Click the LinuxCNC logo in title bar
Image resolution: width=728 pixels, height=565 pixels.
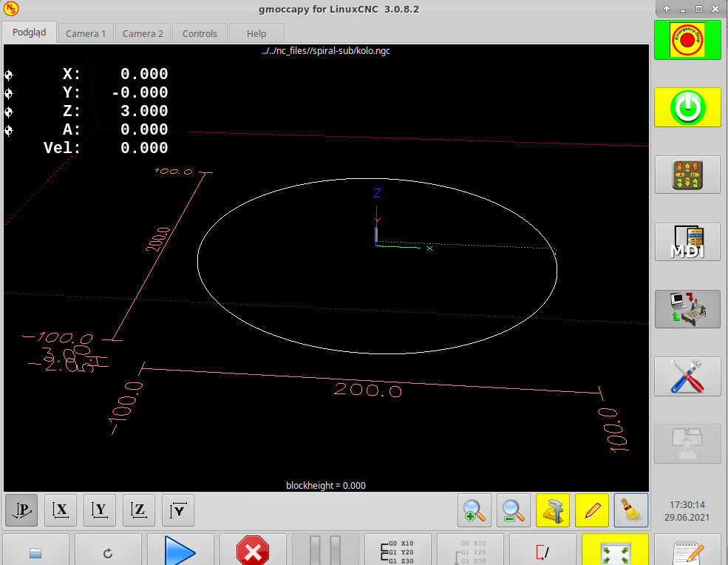point(10,8)
